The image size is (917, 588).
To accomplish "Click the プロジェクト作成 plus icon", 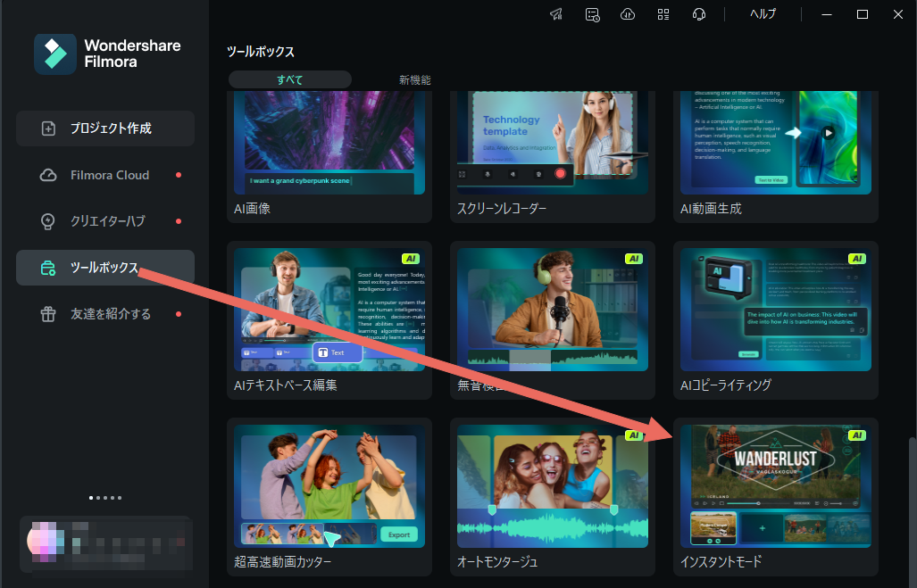I will point(48,128).
